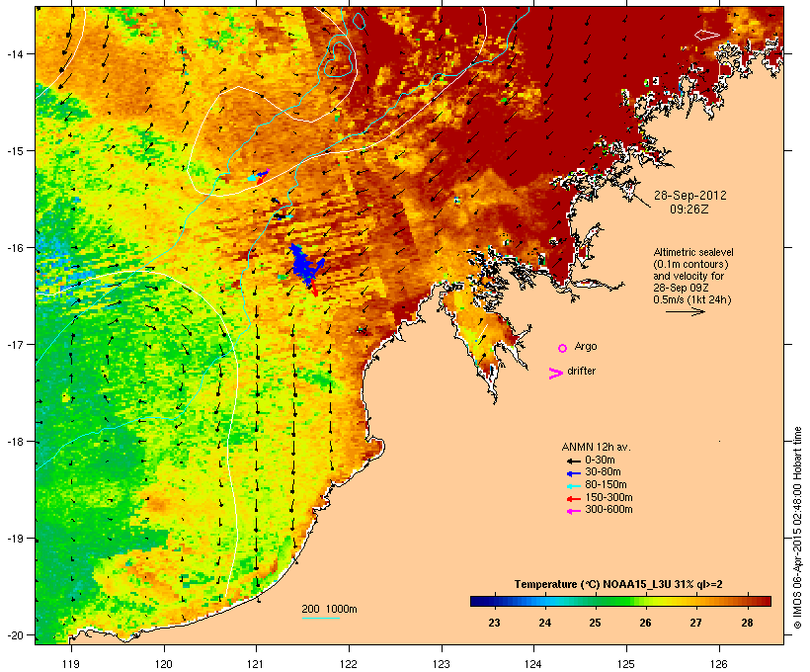Click the 27 value on temperature scale
The height and width of the screenshot is (672, 810).
[695, 623]
